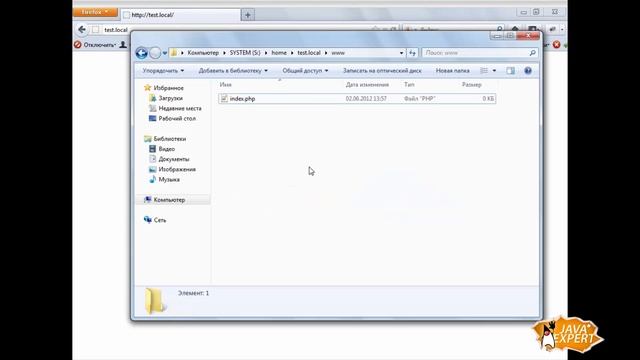Open the Изображения library
640x360 pixels.
pyautogui.click(x=177, y=169)
